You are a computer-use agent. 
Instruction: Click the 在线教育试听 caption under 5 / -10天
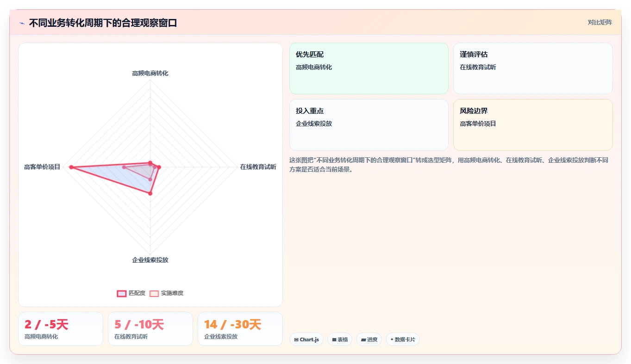[x=131, y=337]
